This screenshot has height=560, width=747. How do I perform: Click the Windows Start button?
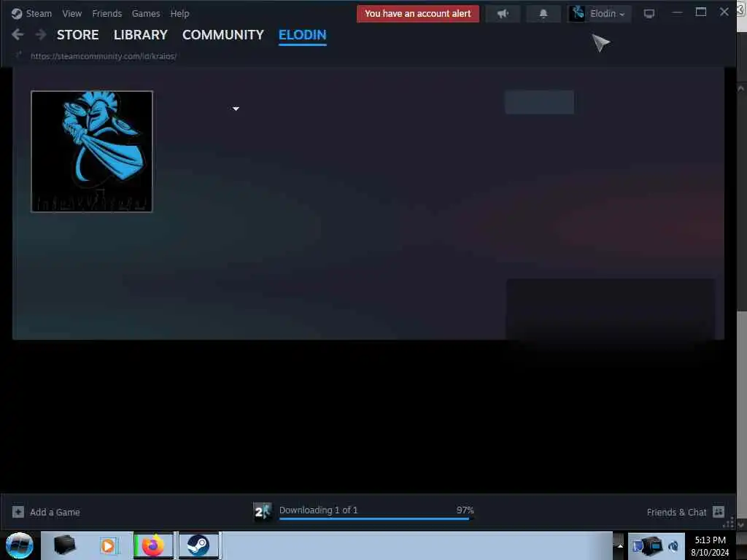[20, 545]
